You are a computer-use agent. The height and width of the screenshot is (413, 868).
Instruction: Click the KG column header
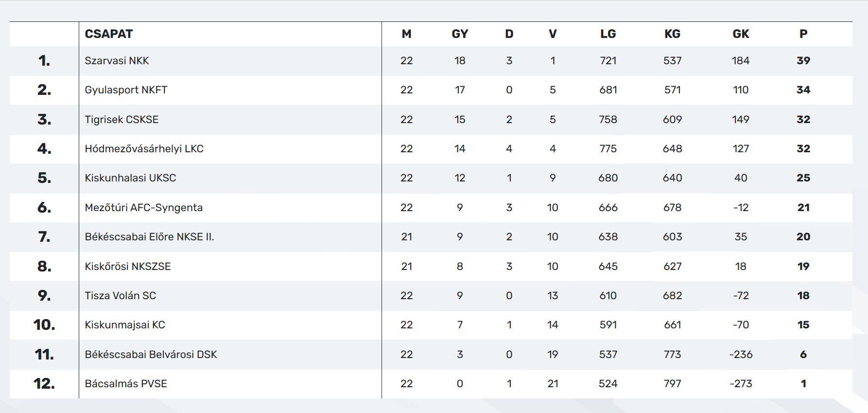tap(673, 34)
